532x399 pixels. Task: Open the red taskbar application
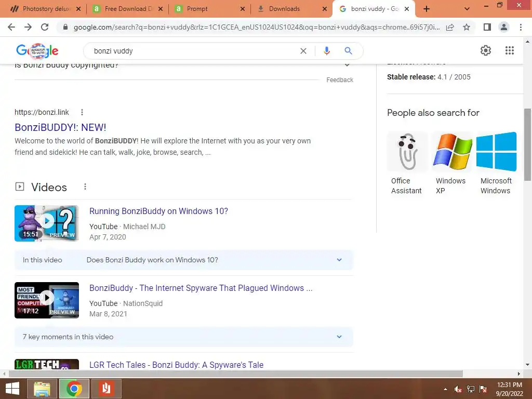pyautogui.click(x=106, y=389)
